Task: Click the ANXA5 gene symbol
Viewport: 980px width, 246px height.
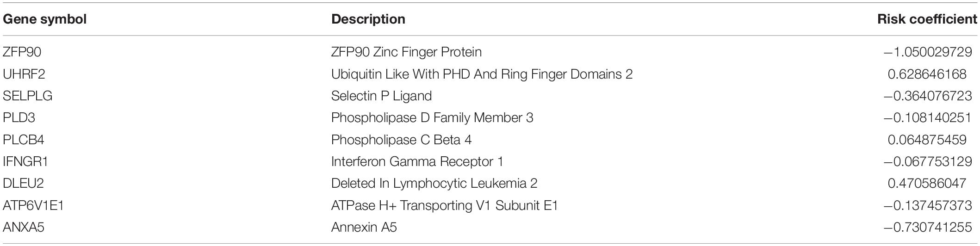Action: [x=24, y=228]
